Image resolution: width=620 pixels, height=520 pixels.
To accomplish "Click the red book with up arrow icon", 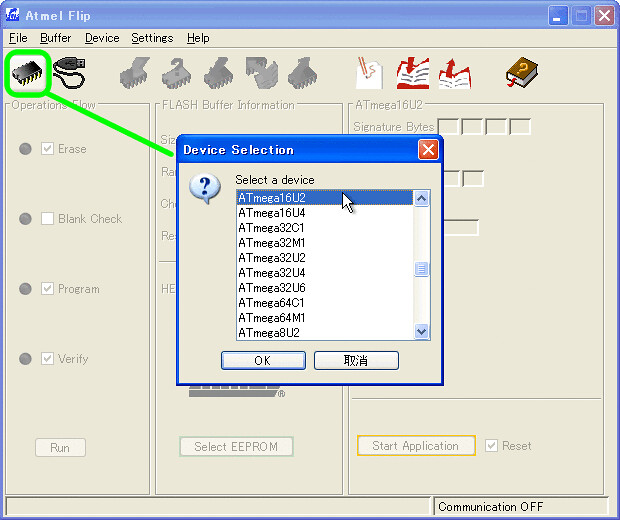I will (x=455, y=72).
